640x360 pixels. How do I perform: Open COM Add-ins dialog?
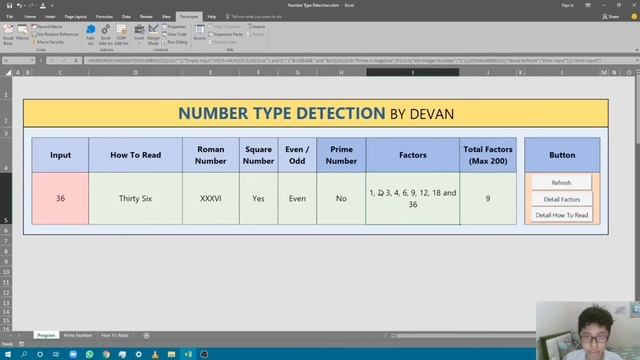(121, 34)
